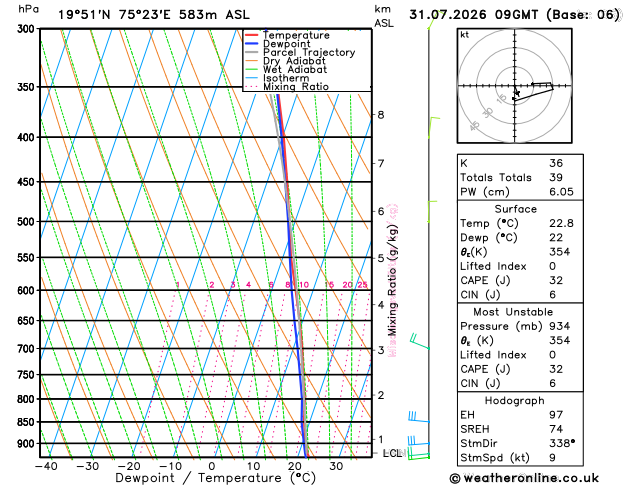Click the EH value 97
Image resolution: width=629 pixels, height=486 pixels.
pyautogui.click(x=556, y=415)
